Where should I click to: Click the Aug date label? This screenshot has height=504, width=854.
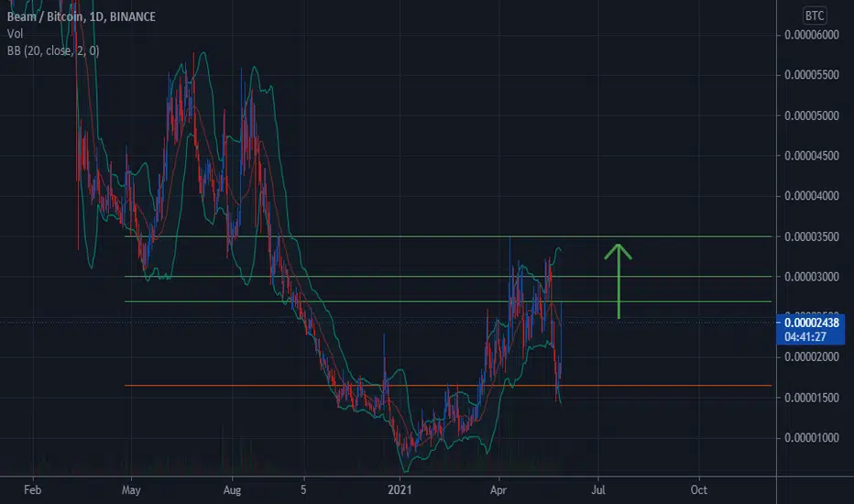232,490
